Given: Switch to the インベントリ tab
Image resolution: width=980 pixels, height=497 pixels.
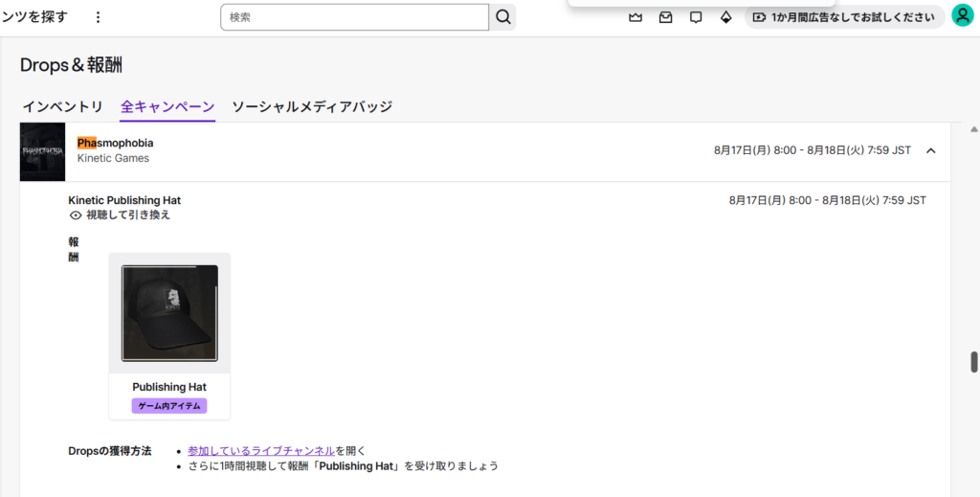Looking at the screenshot, I should [62, 107].
